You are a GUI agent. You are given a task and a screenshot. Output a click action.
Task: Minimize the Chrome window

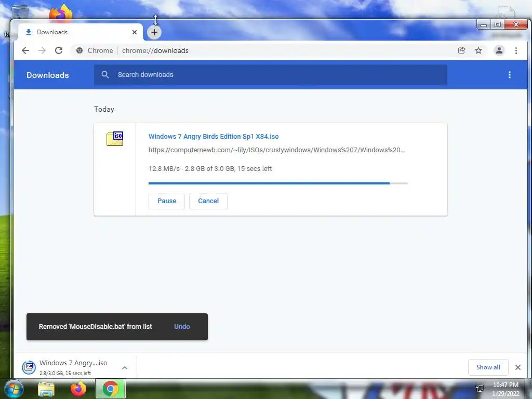tap(484, 25)
